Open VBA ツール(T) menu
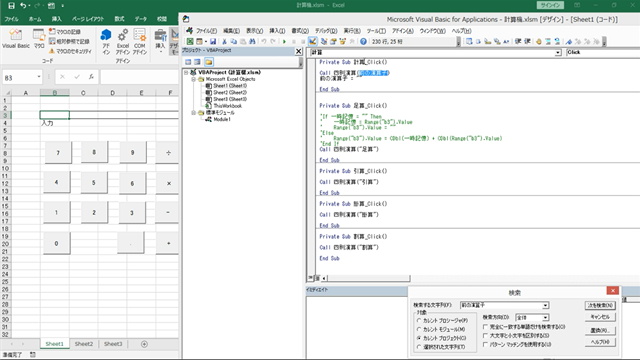Image resolution: width=640 pixels, height=360 pixels. (x=376, y=31)
